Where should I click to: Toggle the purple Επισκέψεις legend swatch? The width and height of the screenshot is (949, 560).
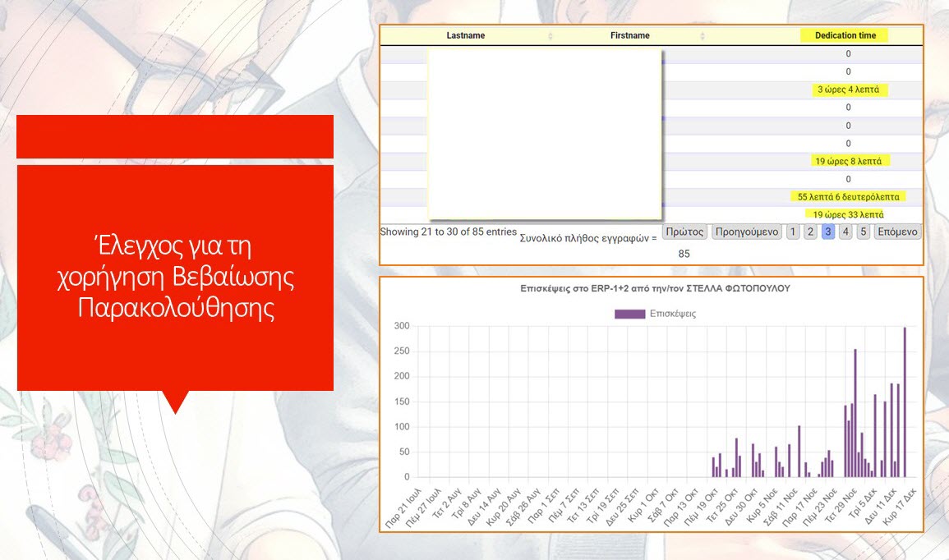[629, 314]
